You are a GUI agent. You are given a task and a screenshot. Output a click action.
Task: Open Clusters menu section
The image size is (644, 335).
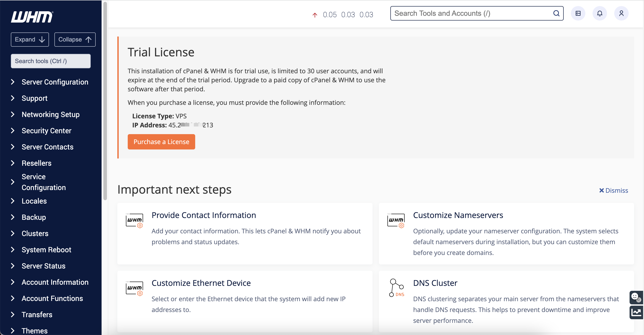click(x=35, y=234)
